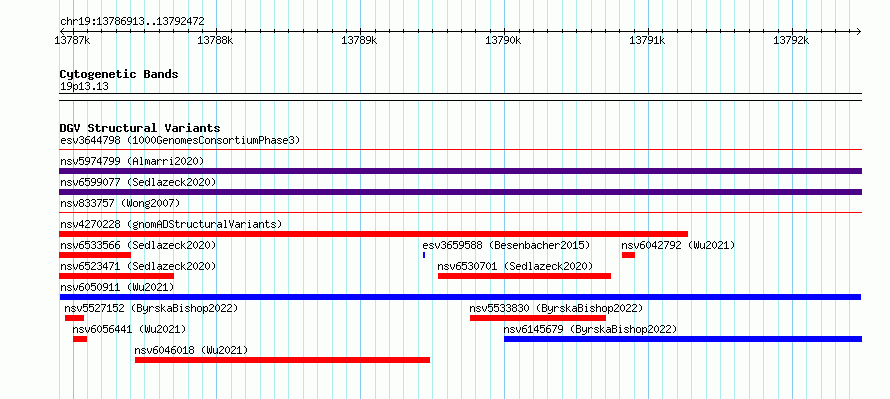The height and width of the screenshot is (399, 890).
Task: Click the DGV Structural Variants track title
Action: [140, 128]
